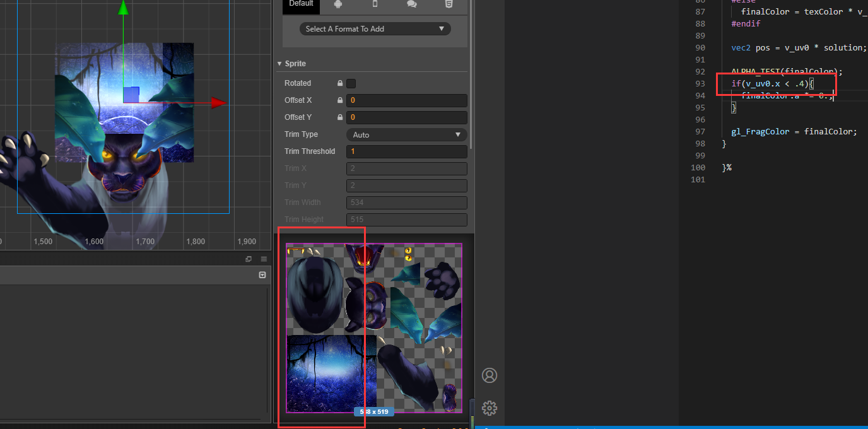Open the Select A Format To Add dropdown
This screenshot has width=868, height=429.
375,28
